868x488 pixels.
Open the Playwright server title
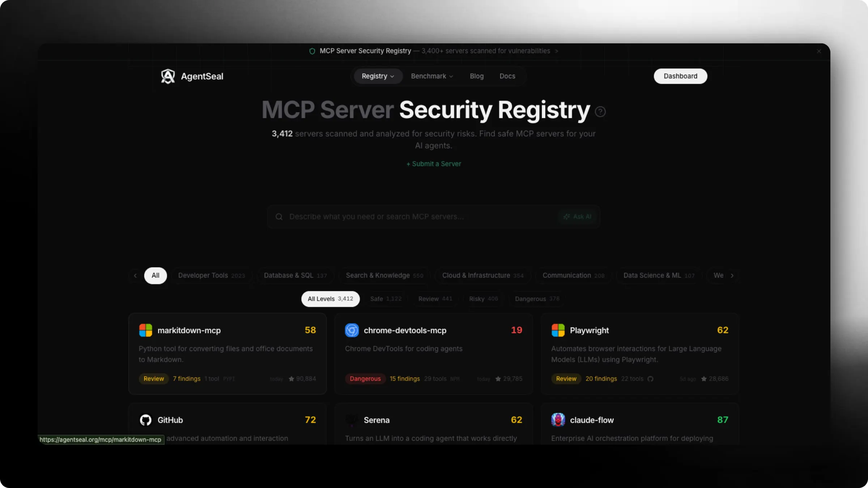coord(590,330)
